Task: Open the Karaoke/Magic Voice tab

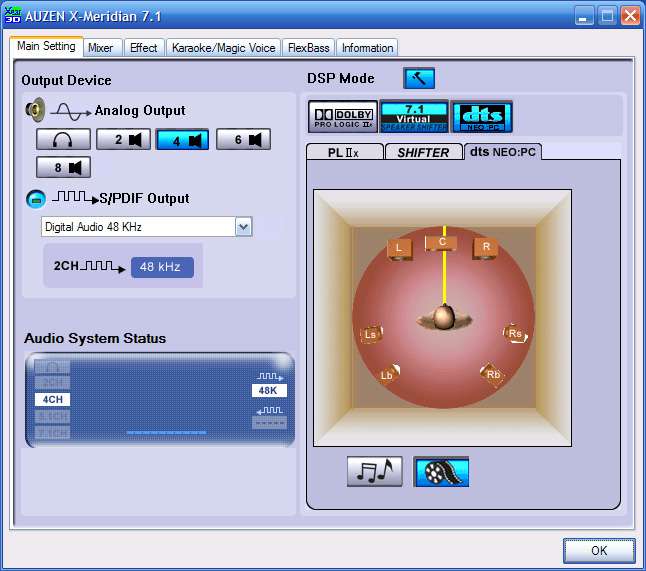Action: click(x=223, y=48)
